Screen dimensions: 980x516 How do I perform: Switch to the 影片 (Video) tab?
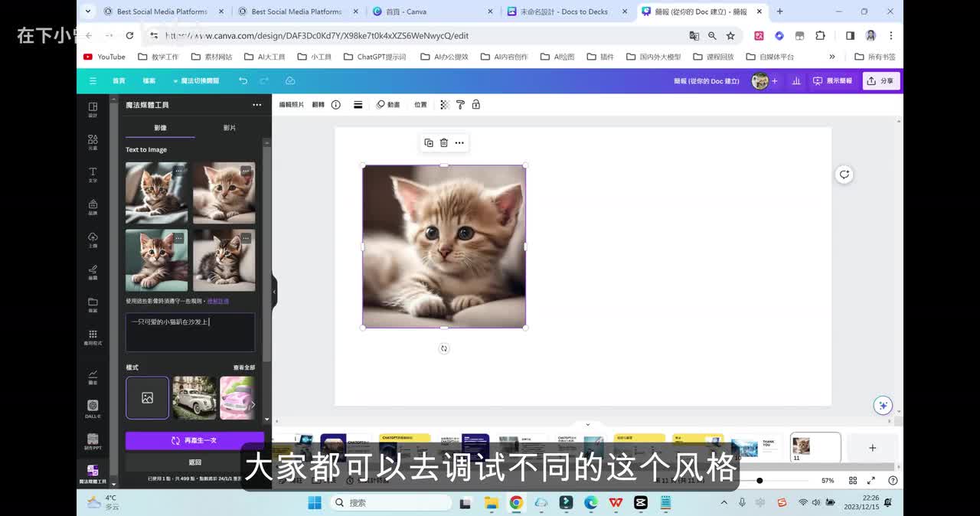[230, 128]
